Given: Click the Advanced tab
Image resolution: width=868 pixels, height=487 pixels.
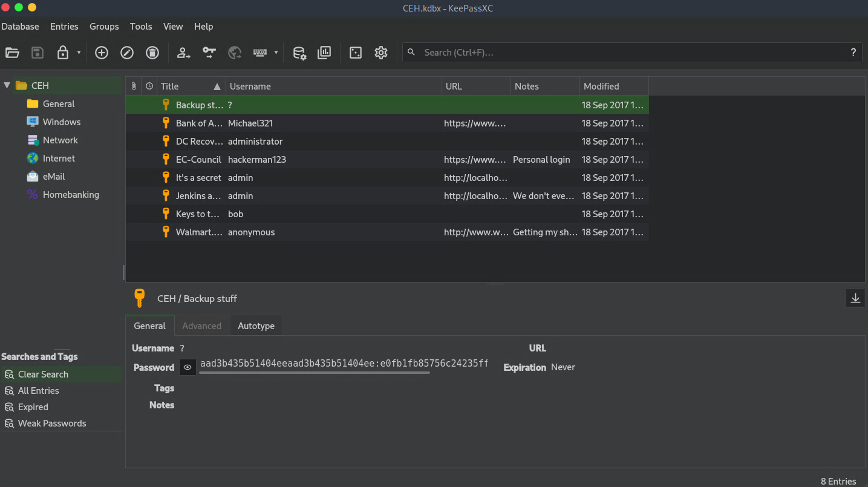Looking at the screenshot, I should pos(201,325).
